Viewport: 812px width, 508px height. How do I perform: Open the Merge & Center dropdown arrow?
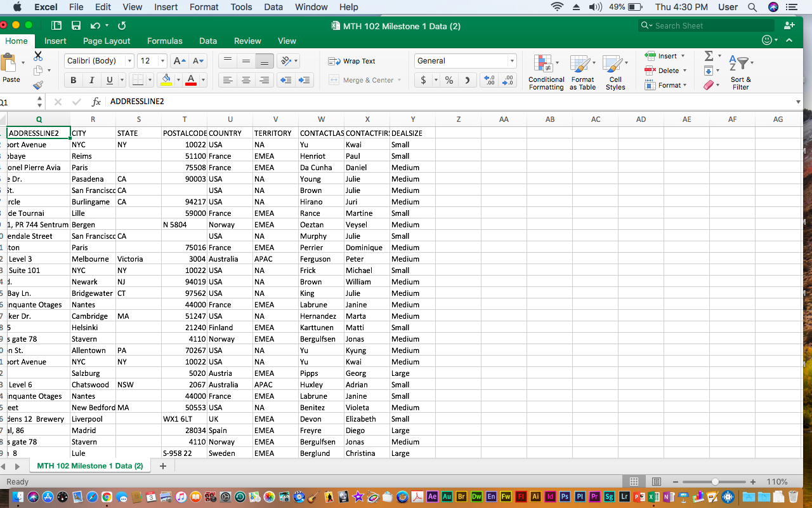coord(400,80)
